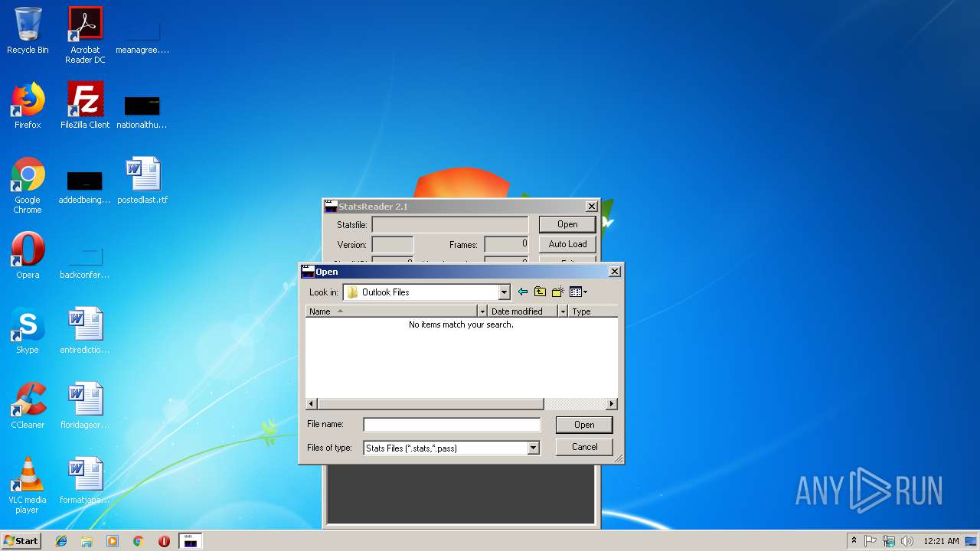
Task: Select Firefox desktop shortcut
Action: click(28, 106)
